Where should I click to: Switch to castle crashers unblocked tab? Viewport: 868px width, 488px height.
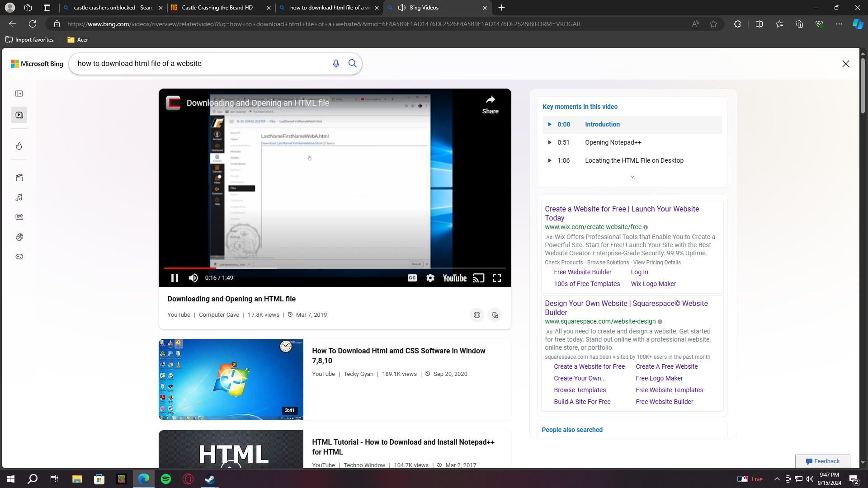tap(113, 8)
